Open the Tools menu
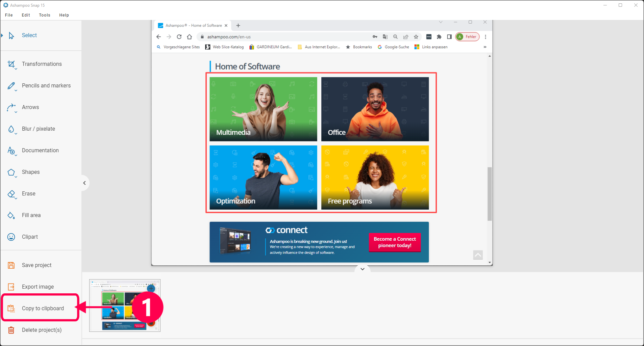Viewport: 644px width, 346px height. (45, 15)
